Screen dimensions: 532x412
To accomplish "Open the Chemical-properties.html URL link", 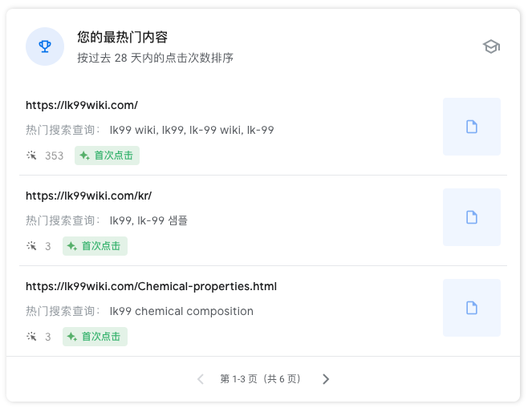I will point(151,286).
